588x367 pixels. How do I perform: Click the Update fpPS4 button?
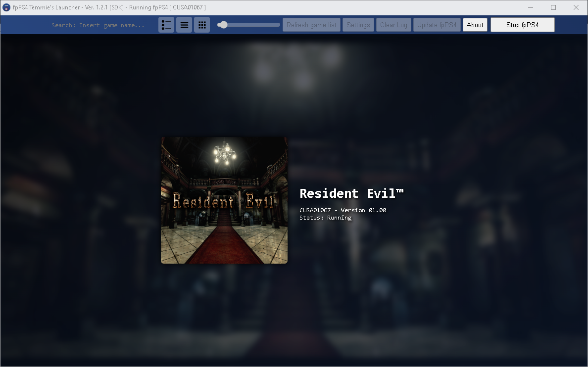coord(437,24)
